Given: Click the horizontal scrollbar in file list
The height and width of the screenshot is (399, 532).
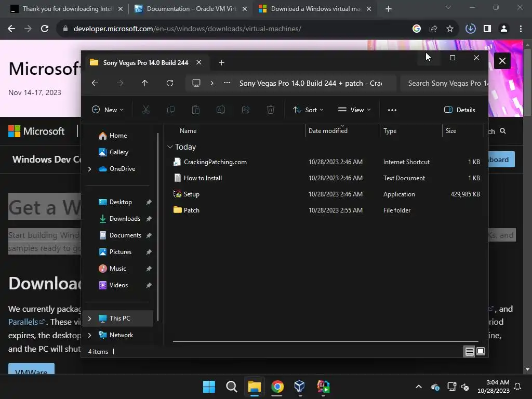Looking at the screenshot, I should (x=326, y=341).
